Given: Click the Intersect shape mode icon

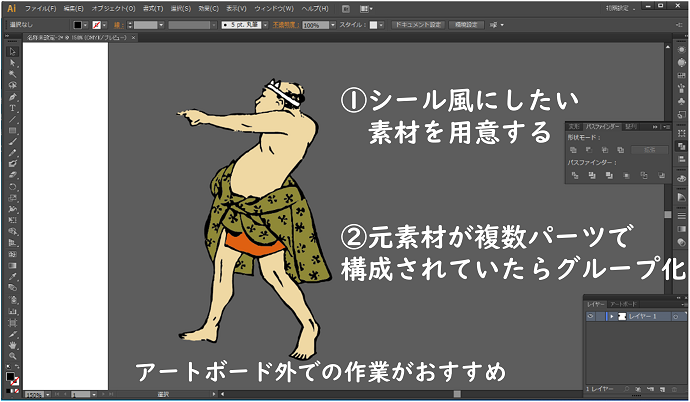Looking at the screenshot, I should (x=605, y=150).
